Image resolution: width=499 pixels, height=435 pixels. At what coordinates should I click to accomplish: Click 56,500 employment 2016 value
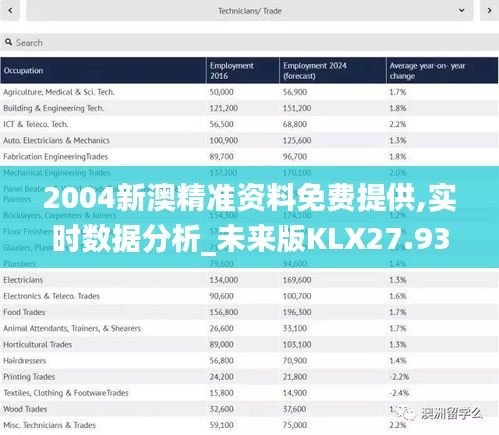[221, 124]
